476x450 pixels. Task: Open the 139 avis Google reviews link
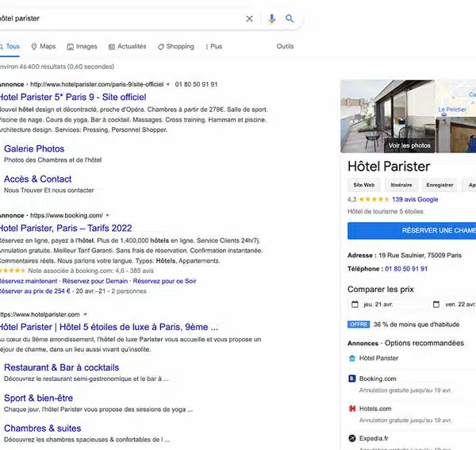tap(415, 199)
